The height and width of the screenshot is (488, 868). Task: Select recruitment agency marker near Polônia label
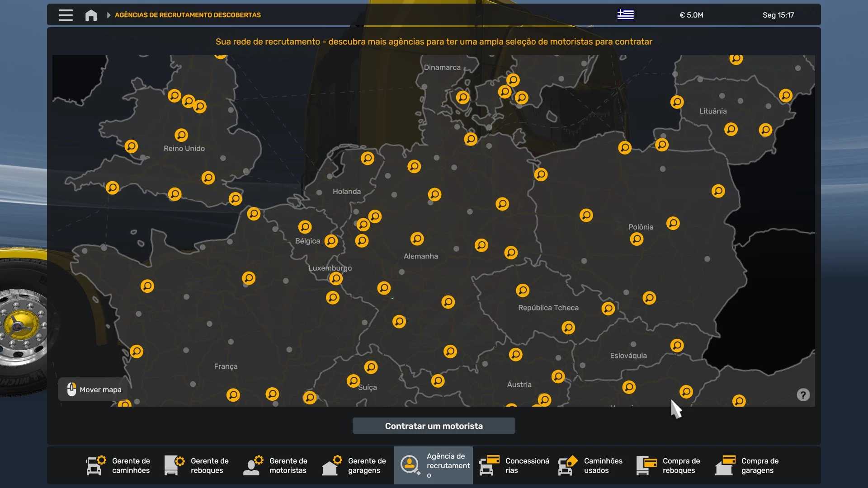coord(637,239)
